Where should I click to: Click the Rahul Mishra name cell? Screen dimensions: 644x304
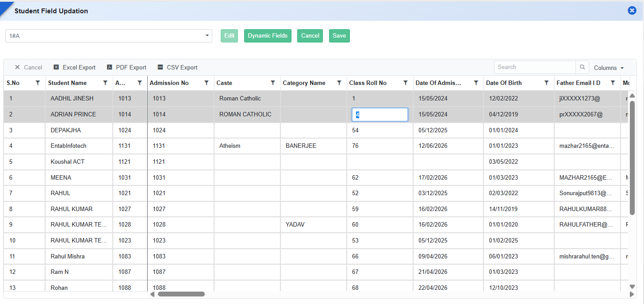(79, 256)
